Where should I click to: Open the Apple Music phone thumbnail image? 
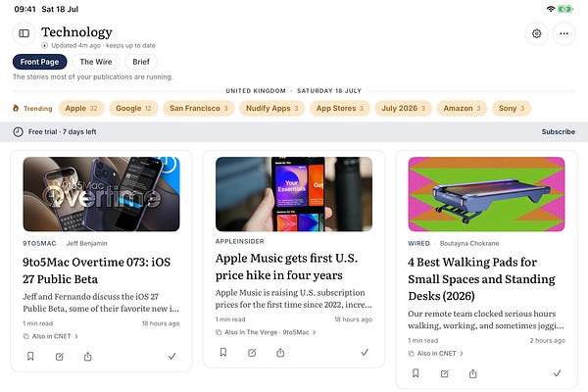[294, 194]
